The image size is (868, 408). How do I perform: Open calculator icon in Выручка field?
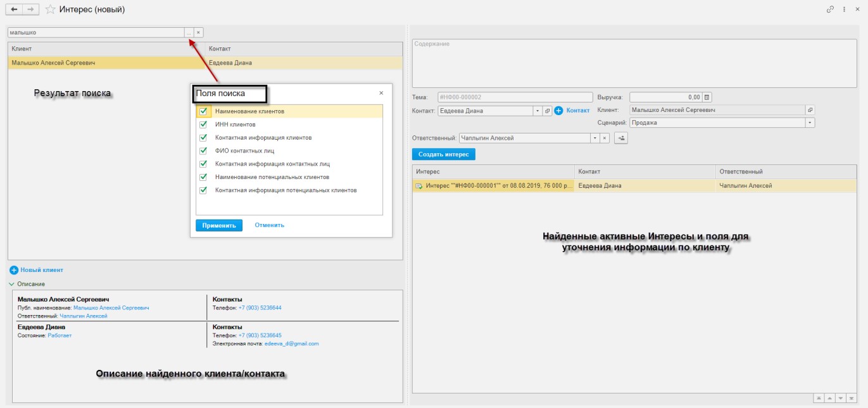707,97
